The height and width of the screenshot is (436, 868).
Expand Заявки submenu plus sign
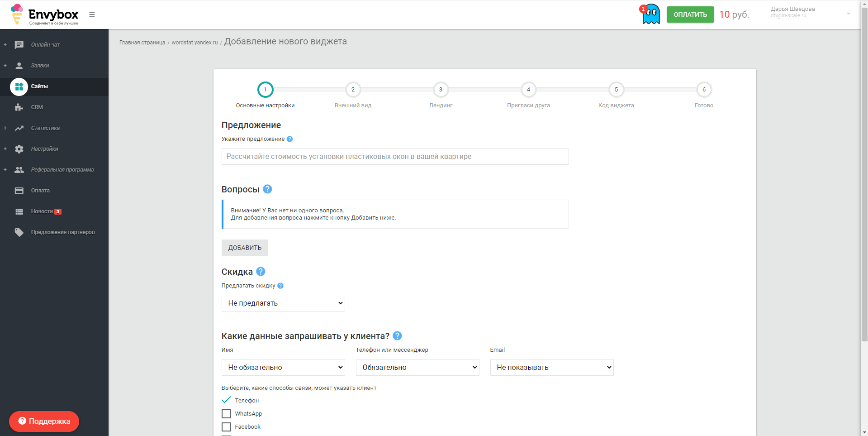pos(5,66)
